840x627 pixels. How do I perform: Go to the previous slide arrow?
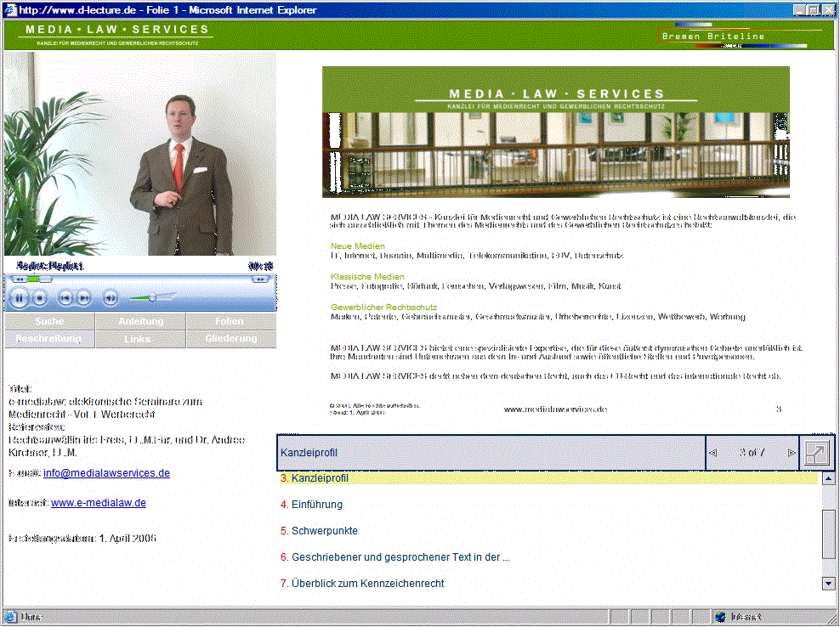[713, 453]
